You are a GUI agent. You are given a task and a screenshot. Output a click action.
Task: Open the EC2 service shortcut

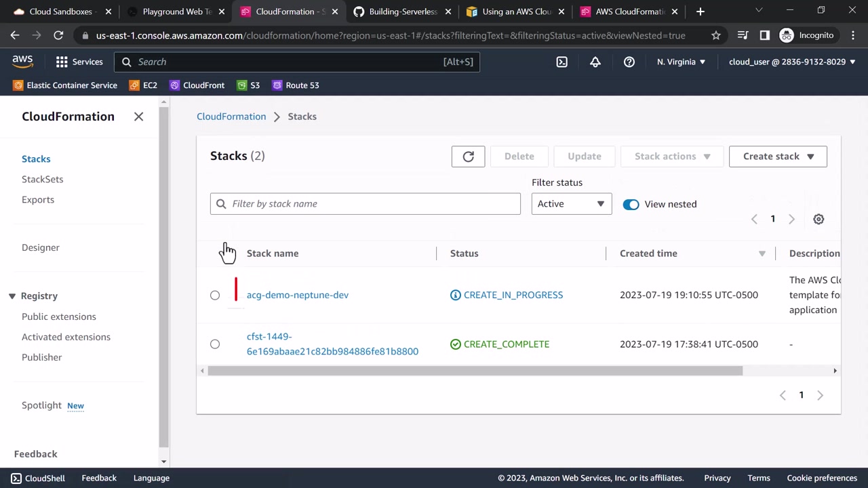coord(143,85)
